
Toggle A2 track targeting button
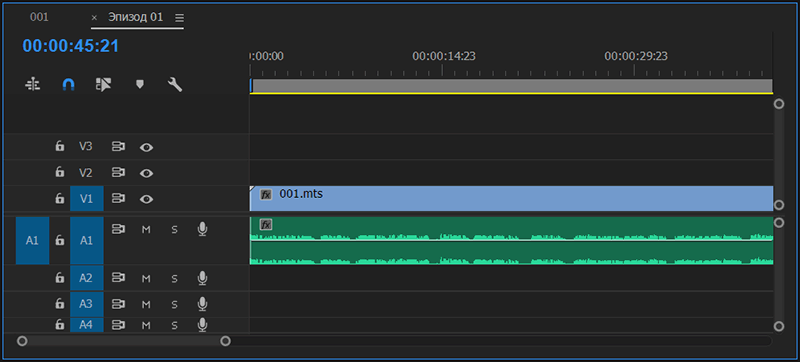pyautogui.click(x=87, y=278)
